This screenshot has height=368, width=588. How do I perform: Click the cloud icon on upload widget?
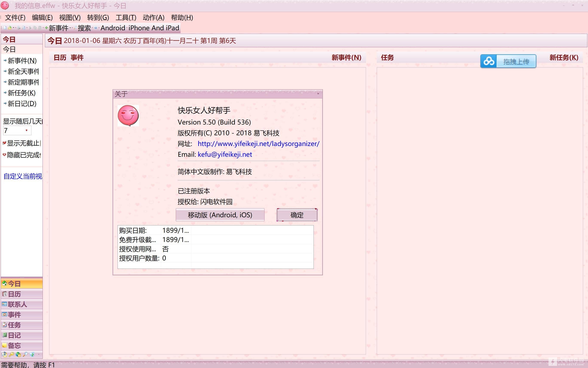click(x=489, y=61)
